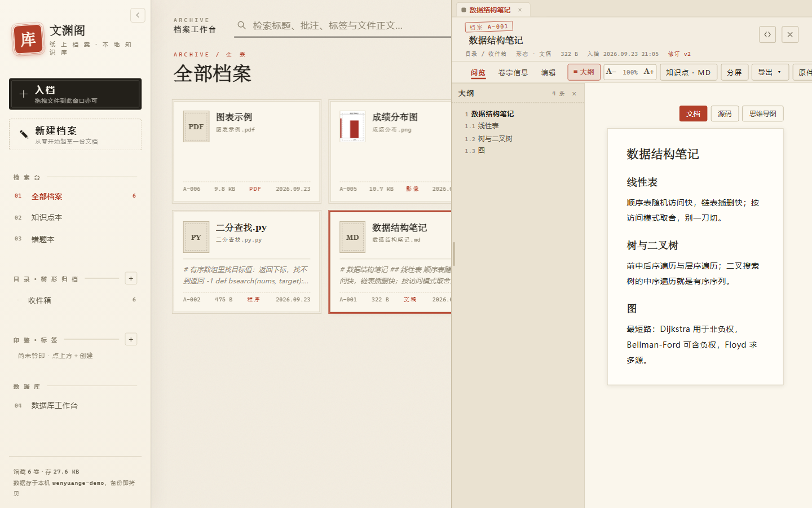Switch to the 编辑 tab
Screen dimensions: 812x508
click(x=548, y=72)
